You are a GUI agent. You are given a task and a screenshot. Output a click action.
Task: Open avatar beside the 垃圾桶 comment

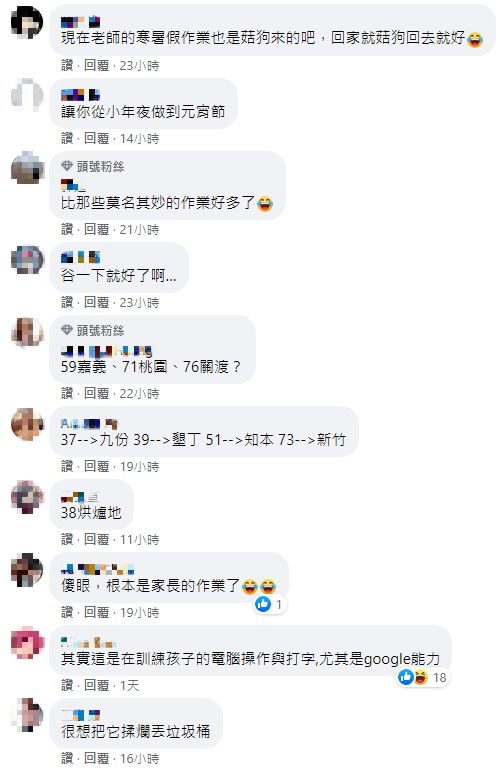click(x=27, y=715)
